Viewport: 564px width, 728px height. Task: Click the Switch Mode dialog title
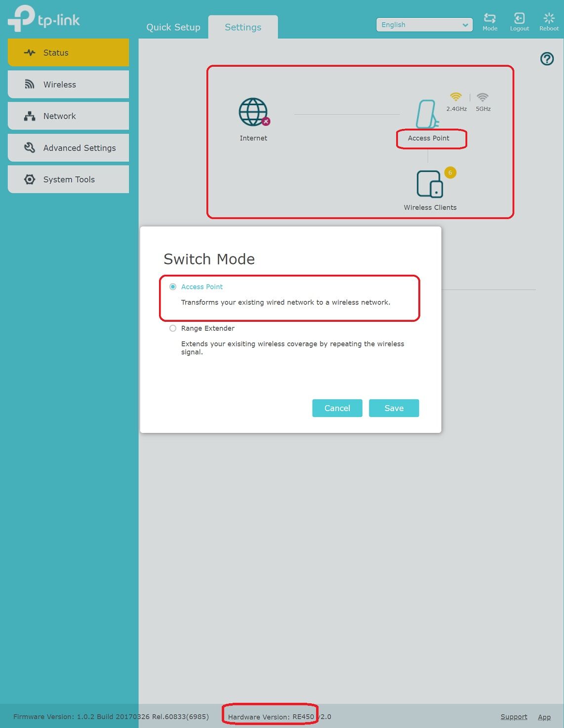tap(209, 259)
